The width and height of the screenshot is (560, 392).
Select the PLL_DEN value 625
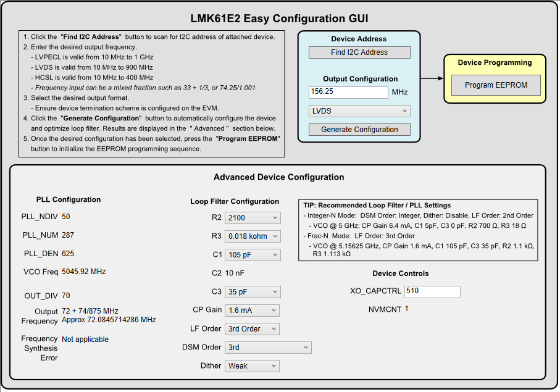tap(68, 254)
